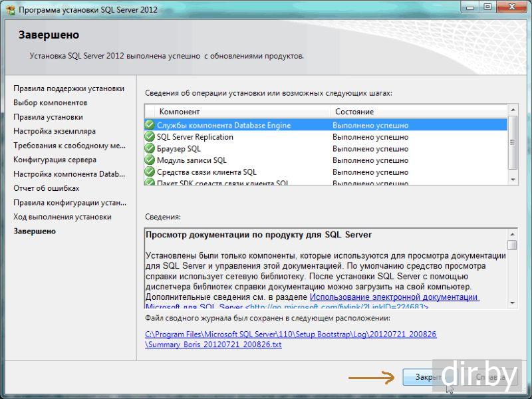Image resolution: width=532 pixels, height=399 pixels.
Task: Maximize the SQL Server setup window
Action: pyautogui.click(x=487, y=7)
